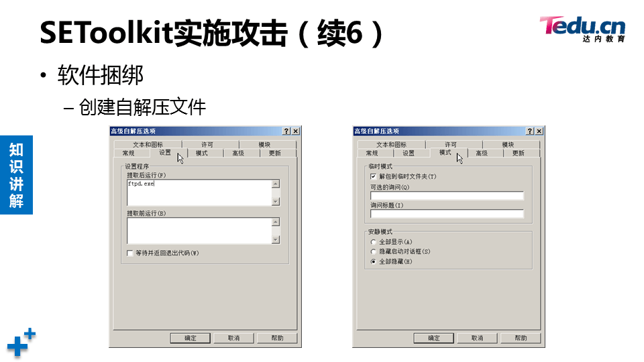Screen dimensions: 644x362
Task: Click the ? help icon in 设置程序 dialog
Action: point(286,131)
